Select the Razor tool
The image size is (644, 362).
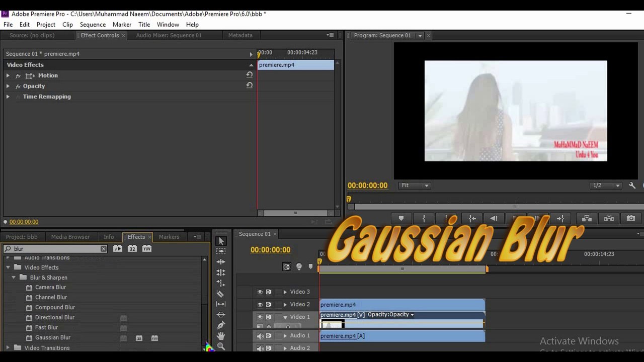point(220,294)
